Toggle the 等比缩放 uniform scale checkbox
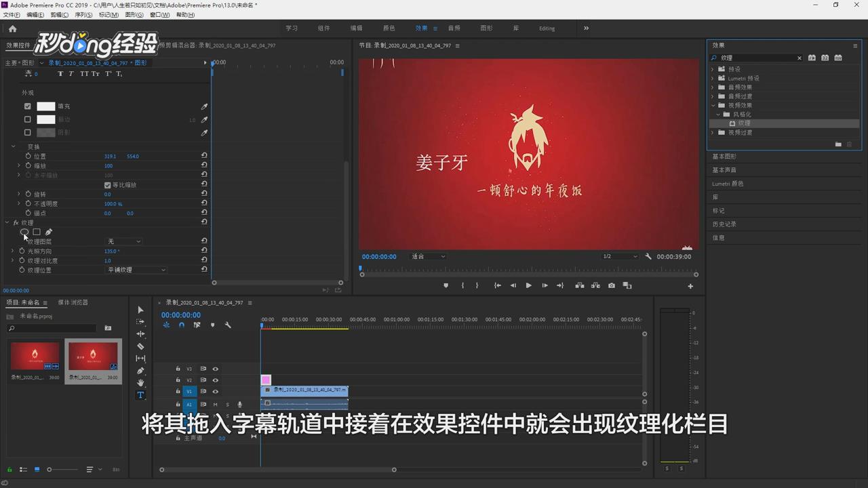Image resolution: width=868 pixels, height=488 pixels. pyautogui.click(x=107, y=185)
